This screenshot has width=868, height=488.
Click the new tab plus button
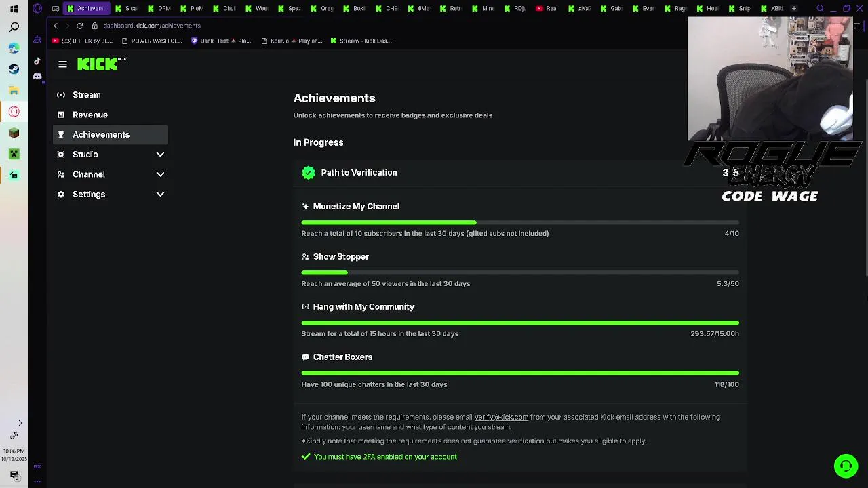(x=793, y=8)
